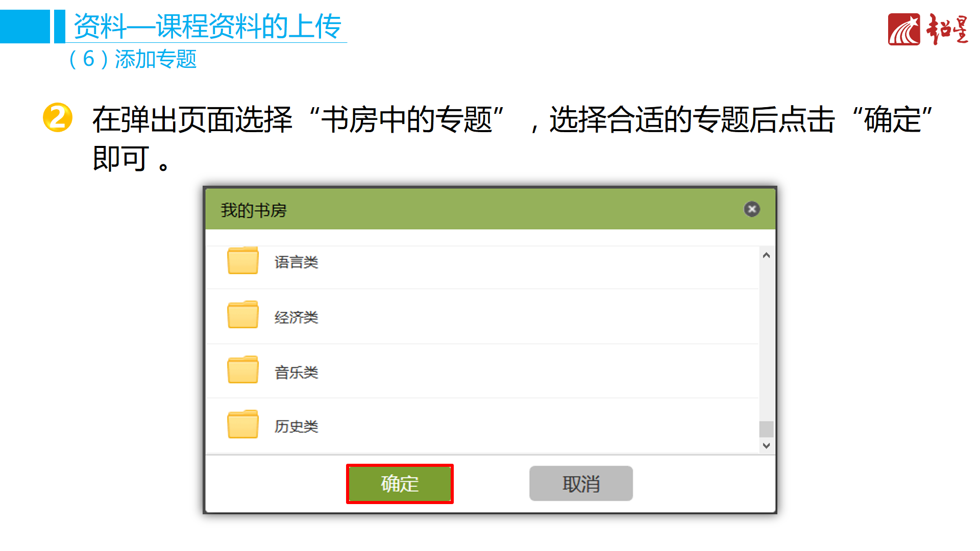This screenshot has height=551, width=980.
Task: Click the 经济类 folder icon
Action: click(242, 315)
